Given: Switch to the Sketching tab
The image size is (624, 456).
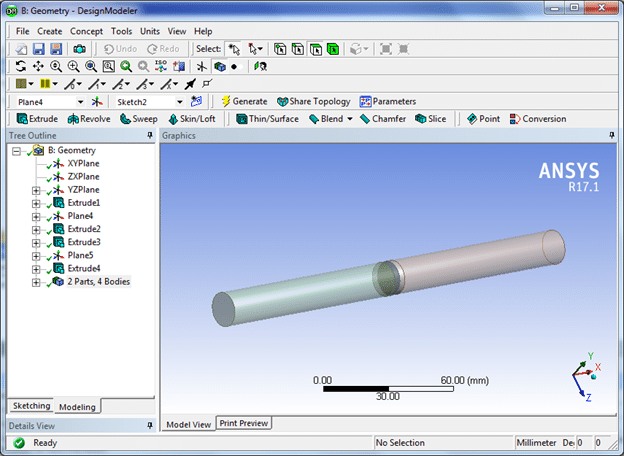Looking at the screenshot, I should (x=31, y=406).
